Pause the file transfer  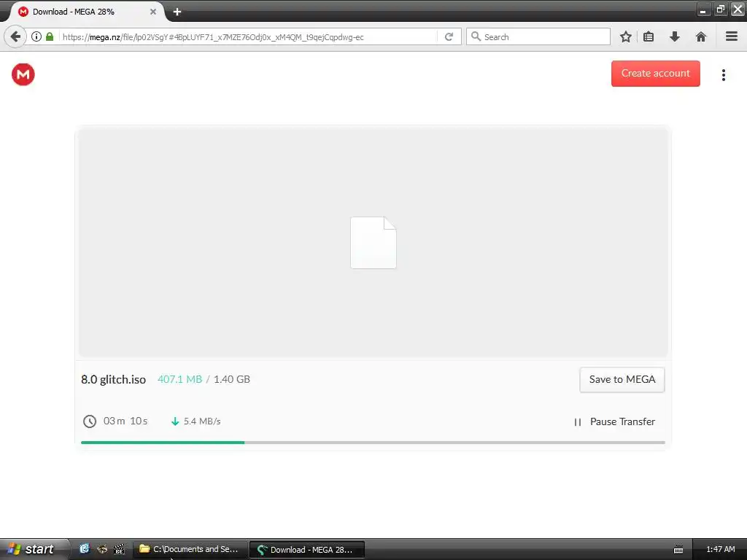614,422
